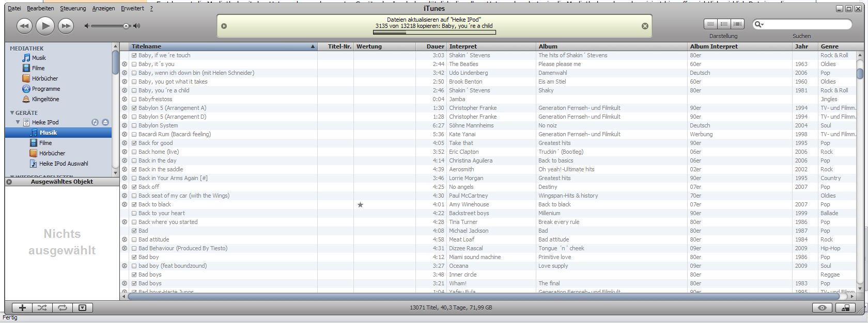Click the high-volume speaker icon
The height and width of the screenshot is (323, 868).
[x=136, y=26]
